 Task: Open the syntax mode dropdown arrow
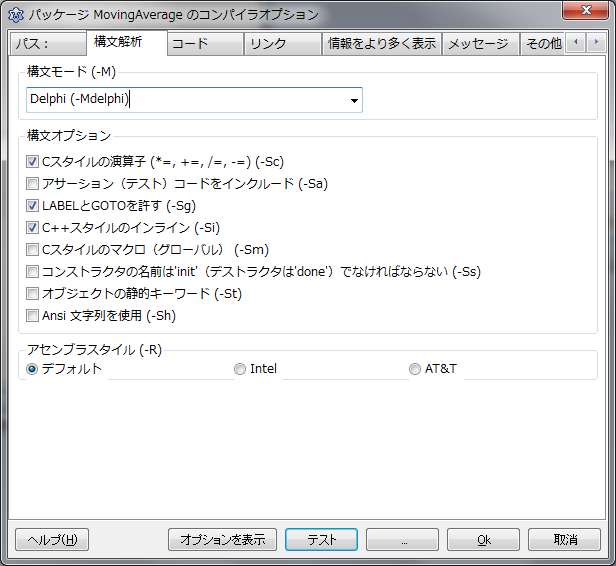click(354, 101)
